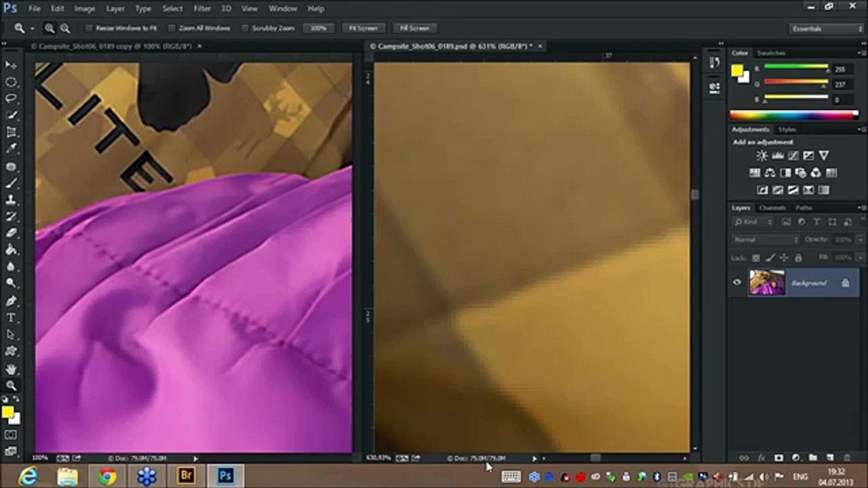Open the Color panel flyout menu

pyautogui.click(x=861, y=53)
